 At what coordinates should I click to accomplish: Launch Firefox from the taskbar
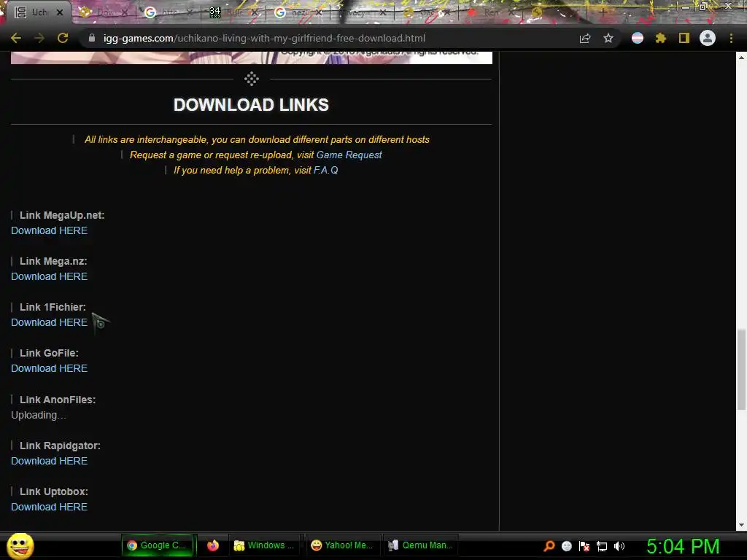tap(213, 545)
